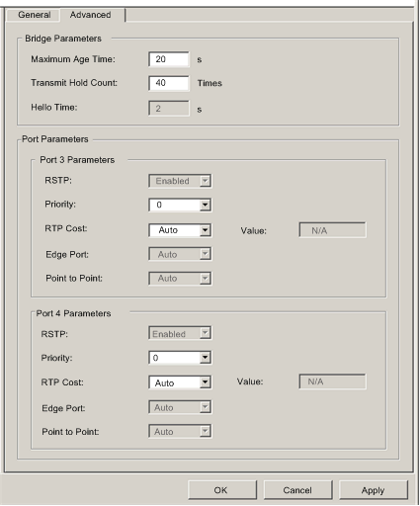This screenshot has height=506, width=420.
Task: Click the Maximum Age Time field
Action: coord(169,59)
